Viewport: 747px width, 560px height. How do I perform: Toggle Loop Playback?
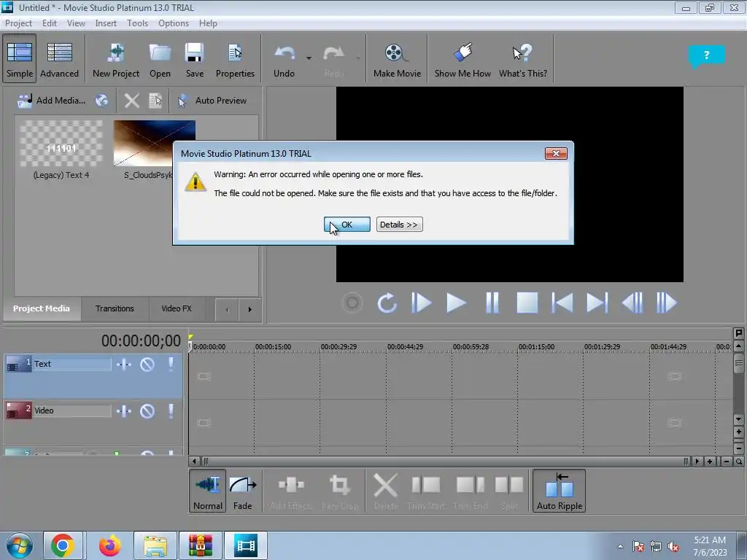387,303
